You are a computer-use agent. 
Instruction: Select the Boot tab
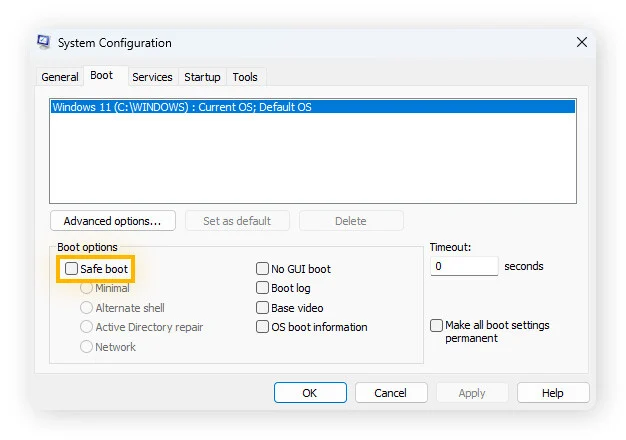(101, 76)
